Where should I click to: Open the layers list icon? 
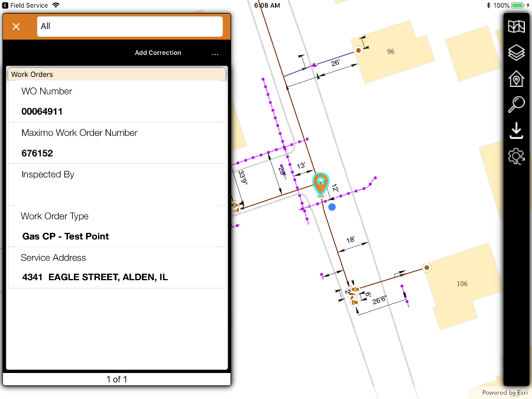pyautogui.click(x=516, y=53)
